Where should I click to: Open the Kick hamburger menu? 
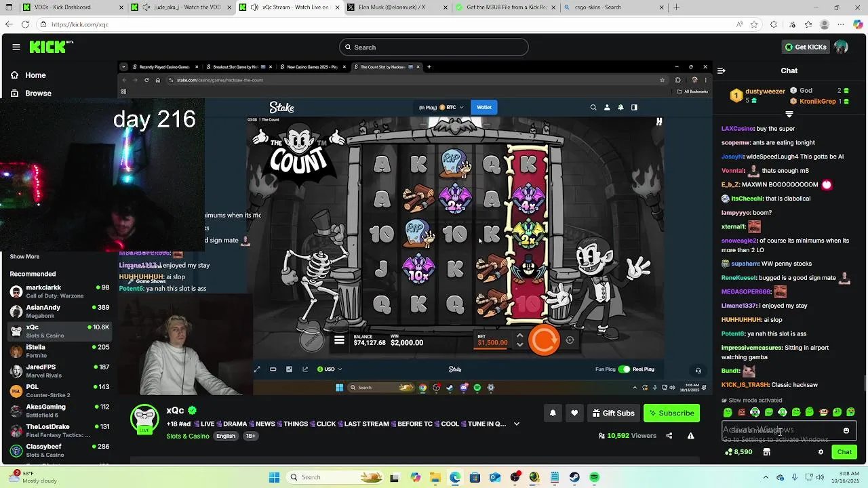(x=16, y=47)
